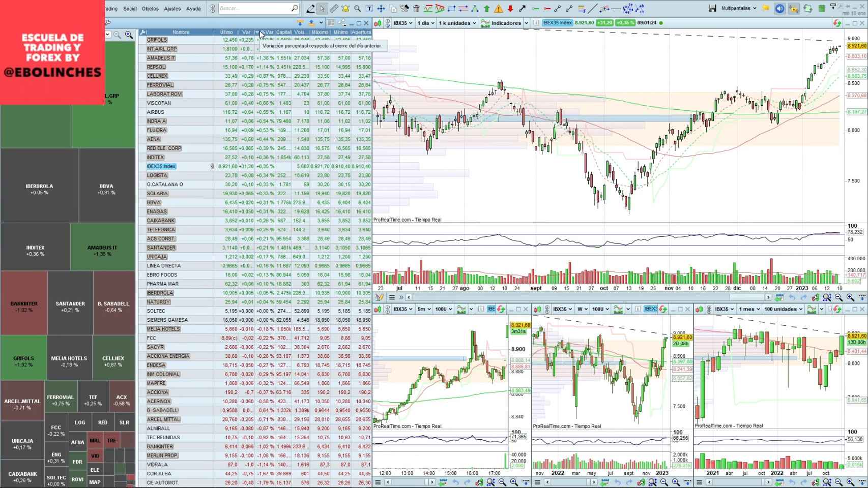Click the yellow flag icon

point(766,8)
